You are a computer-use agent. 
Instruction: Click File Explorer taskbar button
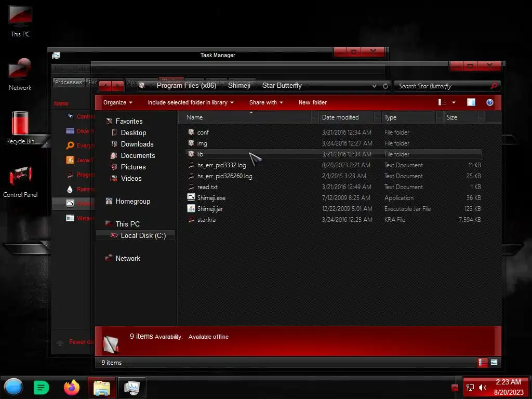[x=101, y=387]
